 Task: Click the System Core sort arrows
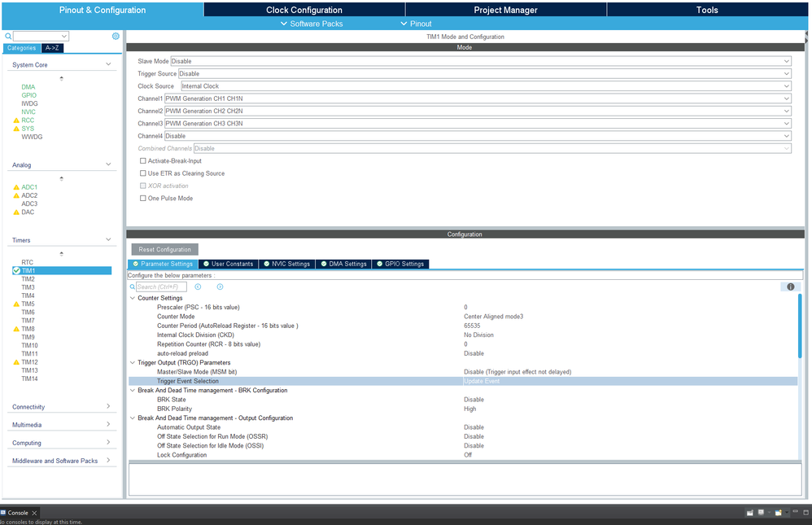(x=62, y=79)
